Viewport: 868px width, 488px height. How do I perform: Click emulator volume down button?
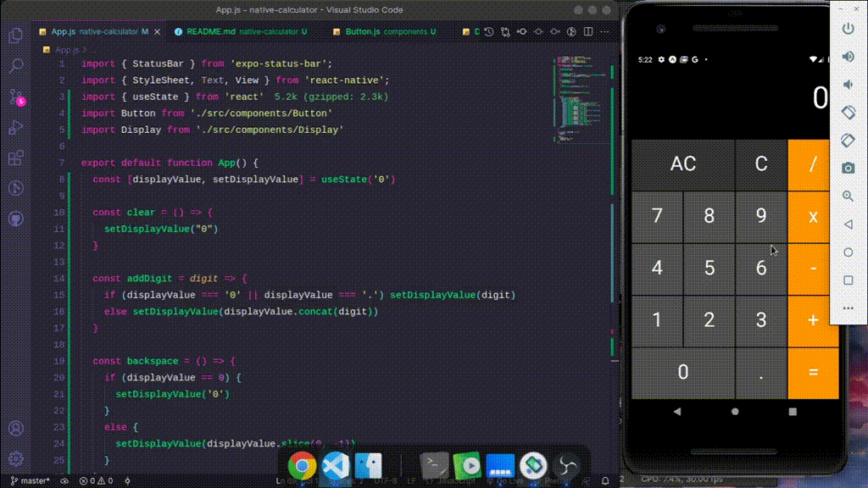pyautogui.click(x=848, y=85)
